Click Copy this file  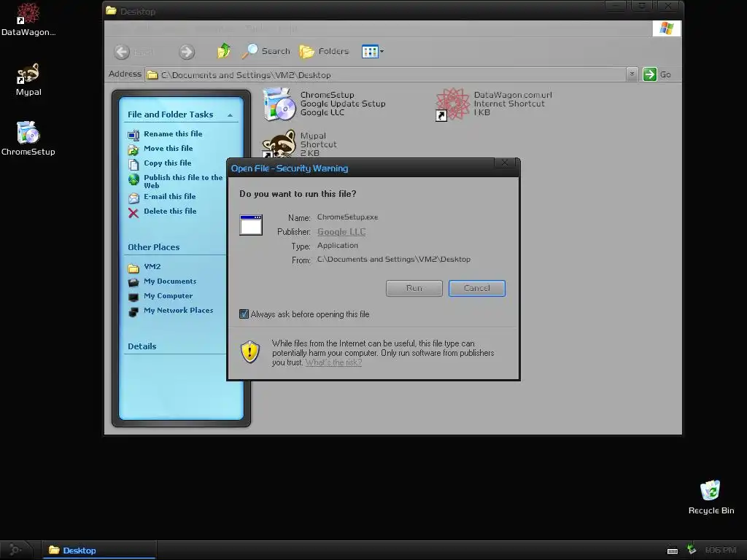(x=167, y=163)
